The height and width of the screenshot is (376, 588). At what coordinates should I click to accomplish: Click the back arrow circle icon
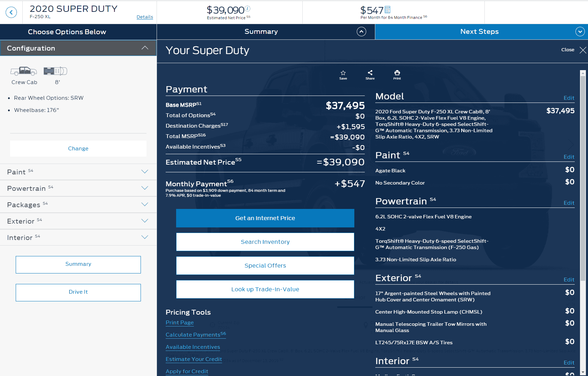[11, 13]
